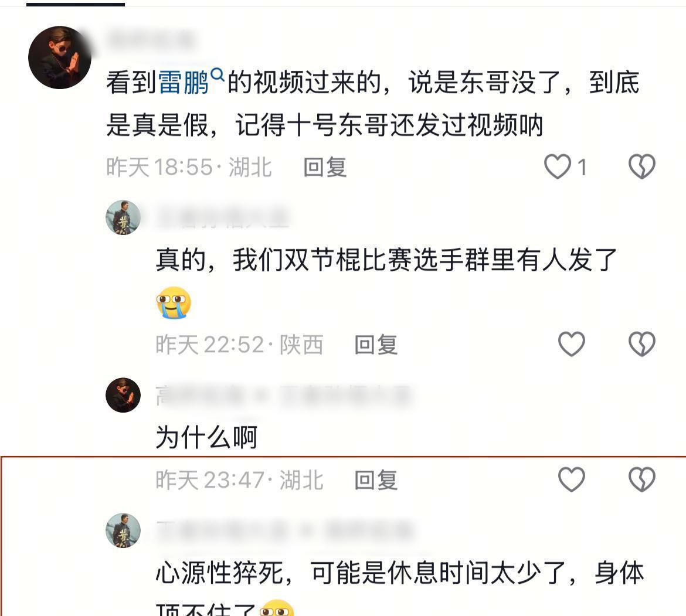686x616 pixels.
Task: Tap the 为什么啊 reply text
Action: click(x=206, y=437)
